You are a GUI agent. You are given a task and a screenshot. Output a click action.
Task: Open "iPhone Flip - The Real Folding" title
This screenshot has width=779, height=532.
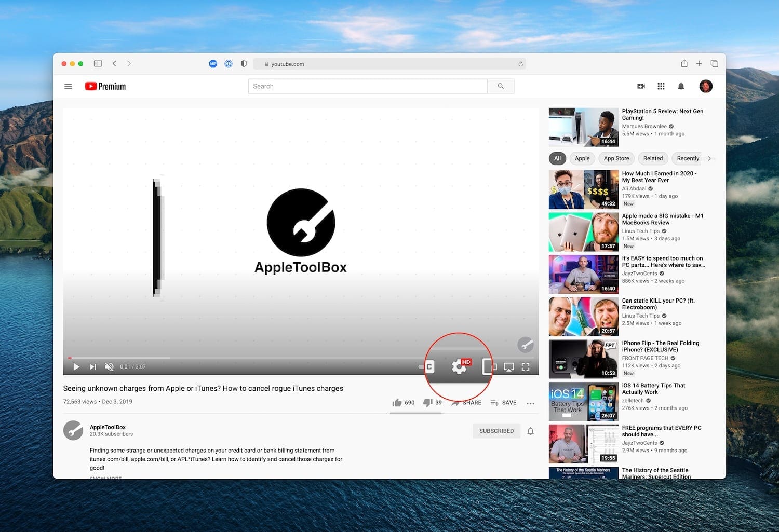point(661,346)
